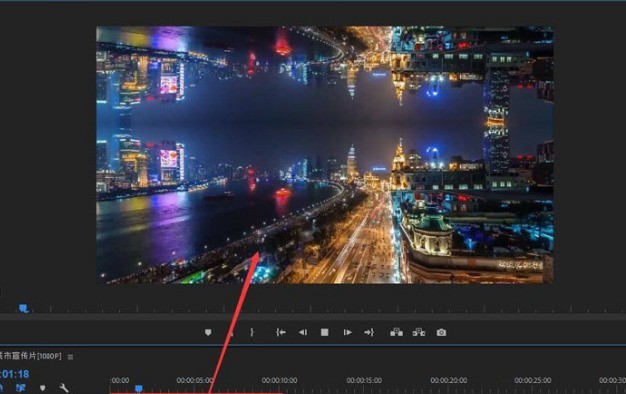Jump to 00:00:20:00 on the timeline ruler
Viewport: 626px width, 394px height.
(x=449, y=380)
